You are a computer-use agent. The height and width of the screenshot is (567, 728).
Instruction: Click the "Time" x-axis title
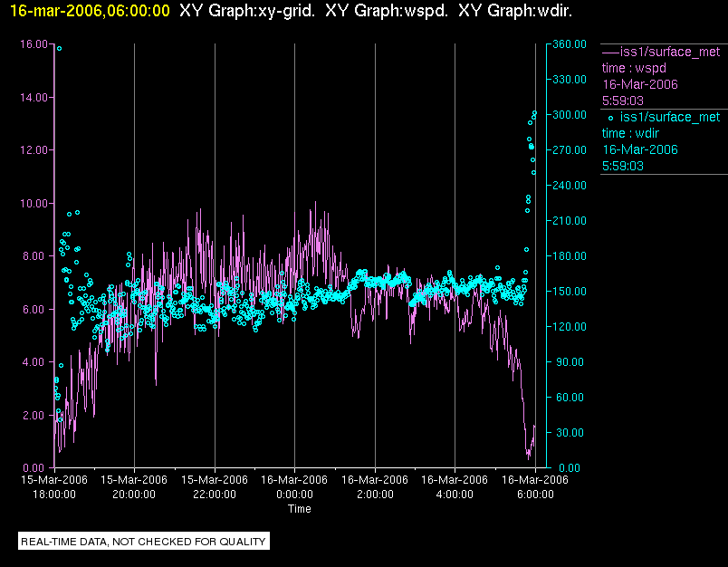tap(299, 509)
